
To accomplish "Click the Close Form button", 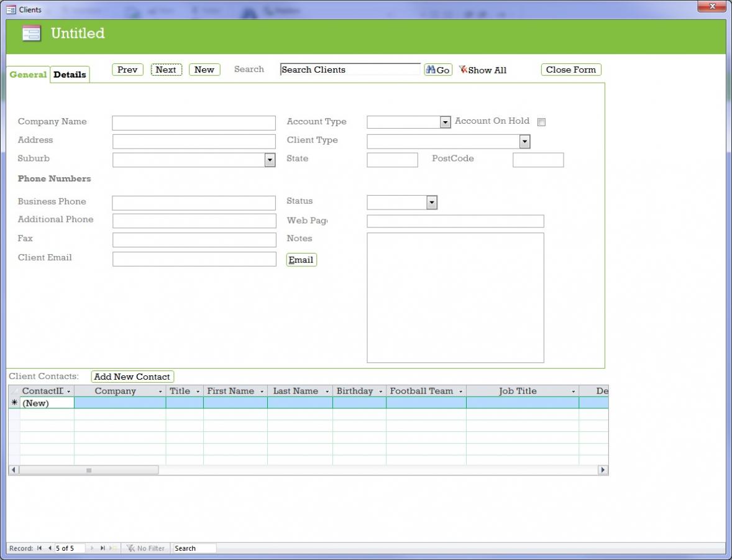I will click(x=570, y=70).
